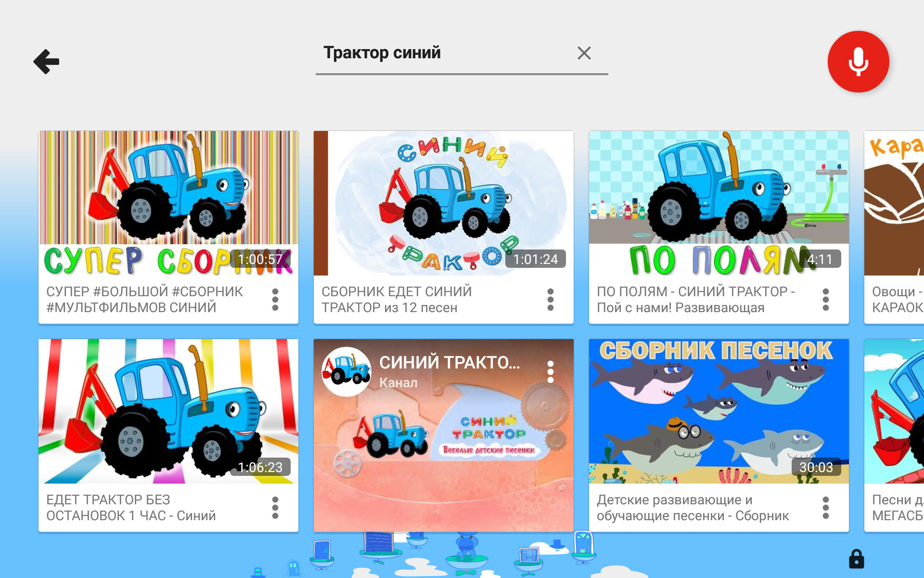Select title 'ПО ПОЛЯМ - СИНИЙ ТРАКТОР - Пой с нами!'
Viewport: 924px width, 578px height.
[696, 300]
